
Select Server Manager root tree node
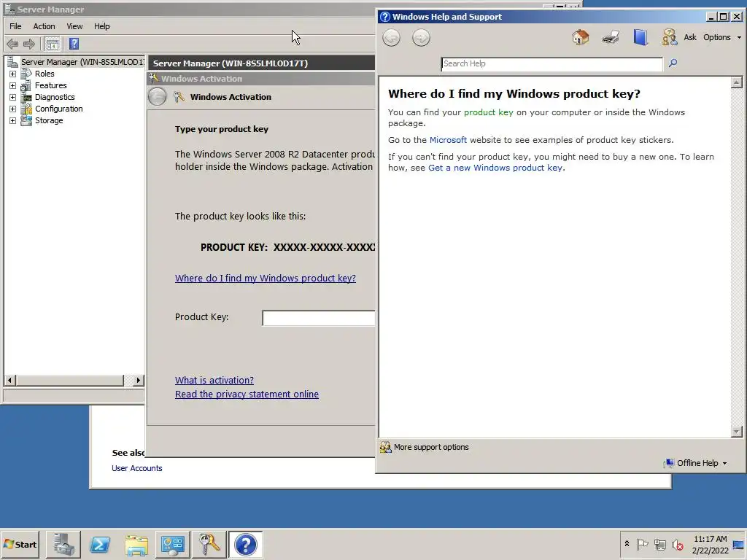(x=82, y=62)
